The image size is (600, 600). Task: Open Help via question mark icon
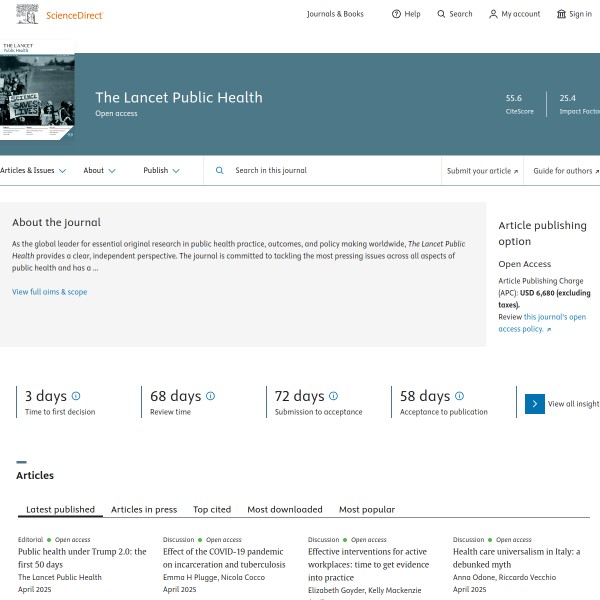(396, 14)
